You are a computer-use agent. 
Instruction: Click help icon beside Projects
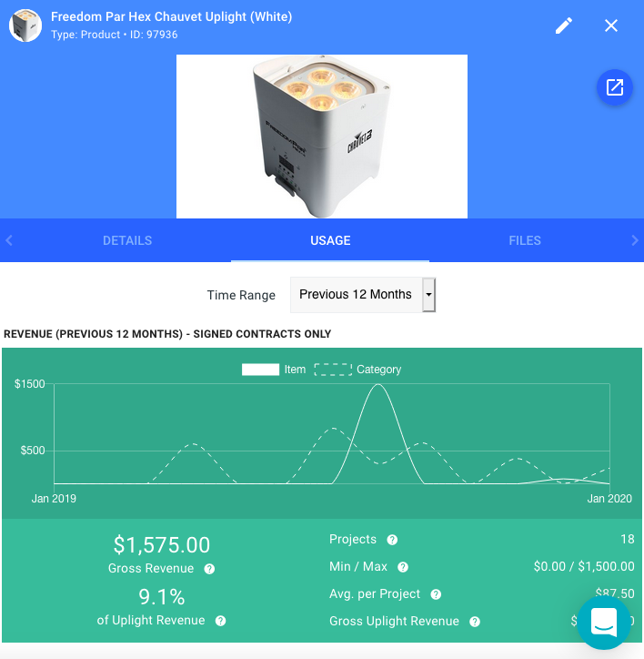click(392, 540)
